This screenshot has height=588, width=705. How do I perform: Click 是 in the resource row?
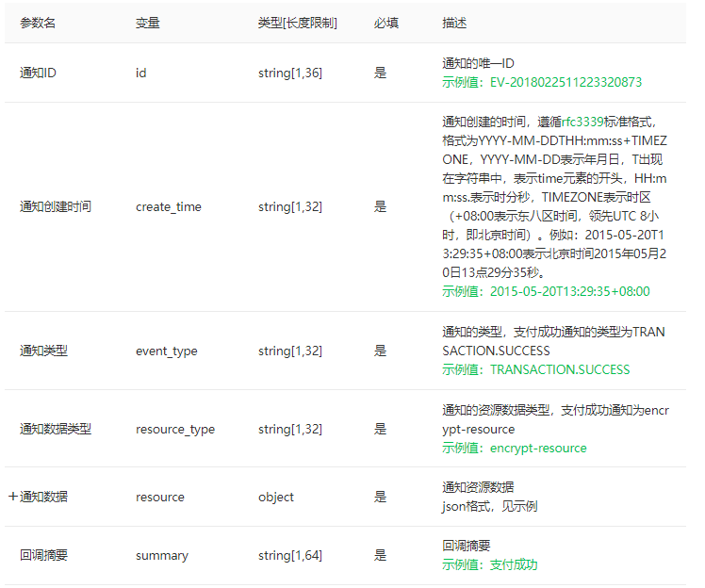pyautogui.click(x=380, y=497)
